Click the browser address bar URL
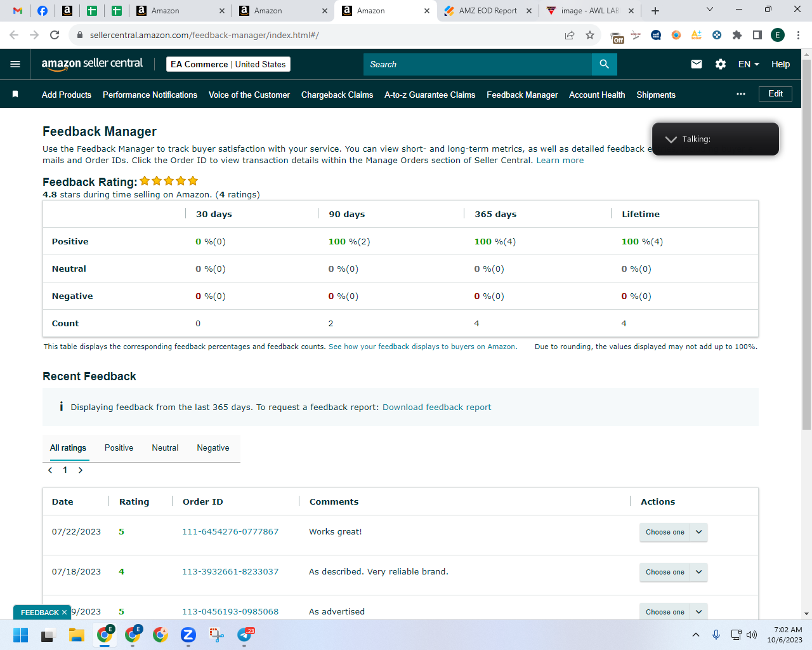This screenshot has width=812, height=650. [204, 35]
